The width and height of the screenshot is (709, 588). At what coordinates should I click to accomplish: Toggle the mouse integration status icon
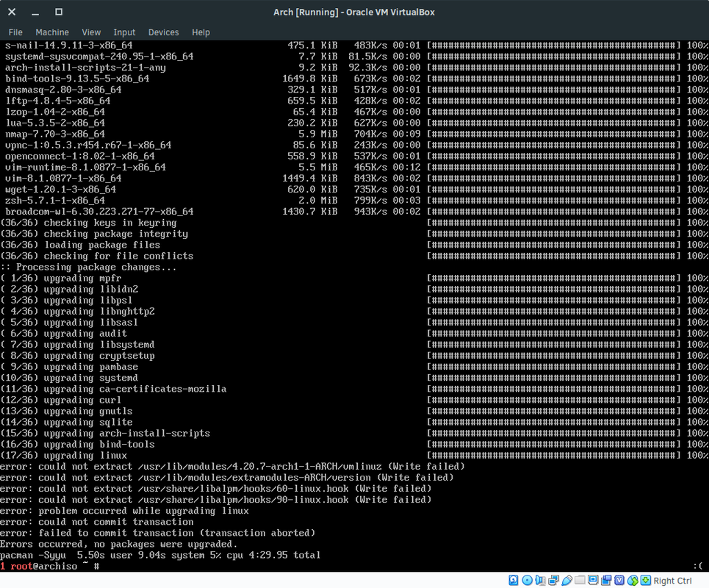[x=633, y=581]
